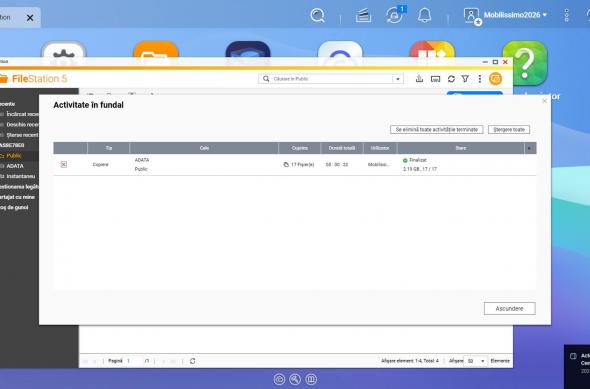590x389 pixels.
Task: Click third desktop dock circular icon
Action: click(x=311, y=379)
